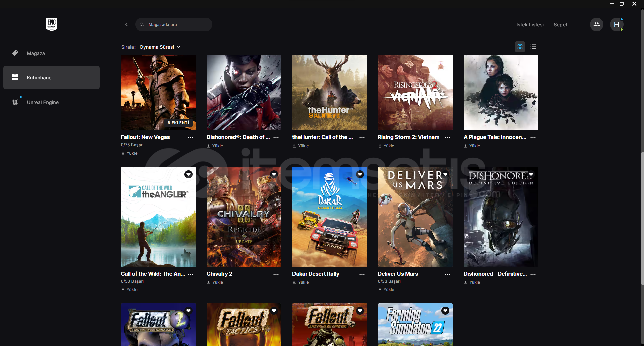Open the Fallout 2 cover
644x346 pixels.
(158, 325)
